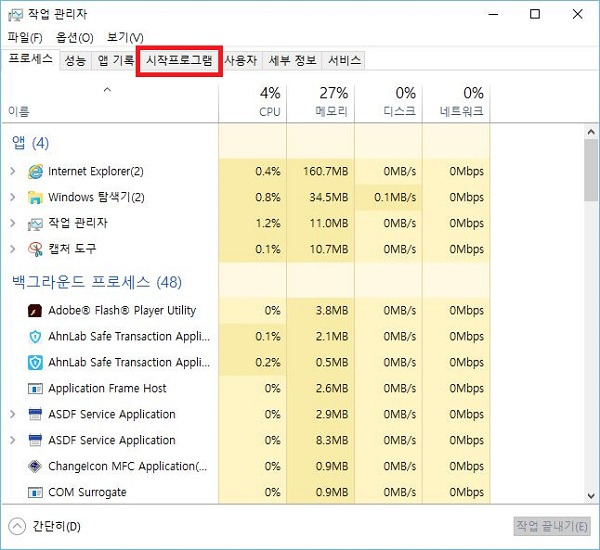Image resolution: width=600 pixels, height=550 pixels.
Task: Click the scrollbar up arrow
Action: click(591, 132)
